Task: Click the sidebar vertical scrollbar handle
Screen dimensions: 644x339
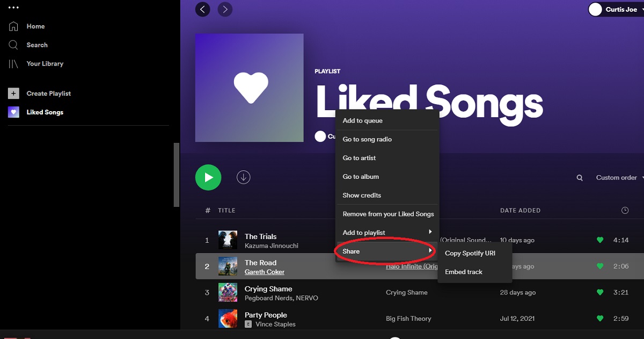Action: 177,175
